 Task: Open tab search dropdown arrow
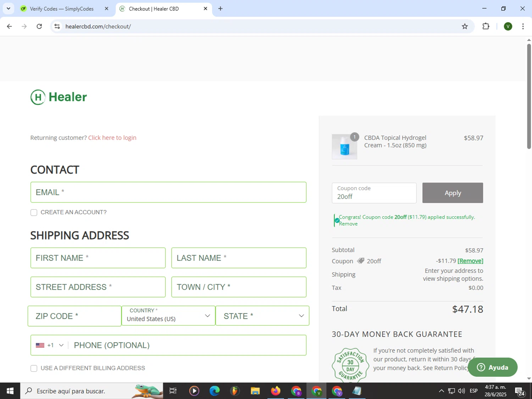8,9
